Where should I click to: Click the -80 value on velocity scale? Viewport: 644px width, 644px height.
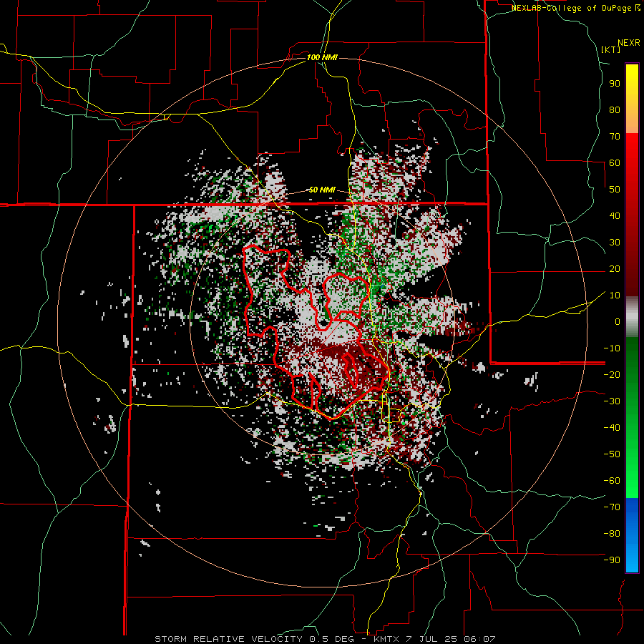[x=612, y=534]
